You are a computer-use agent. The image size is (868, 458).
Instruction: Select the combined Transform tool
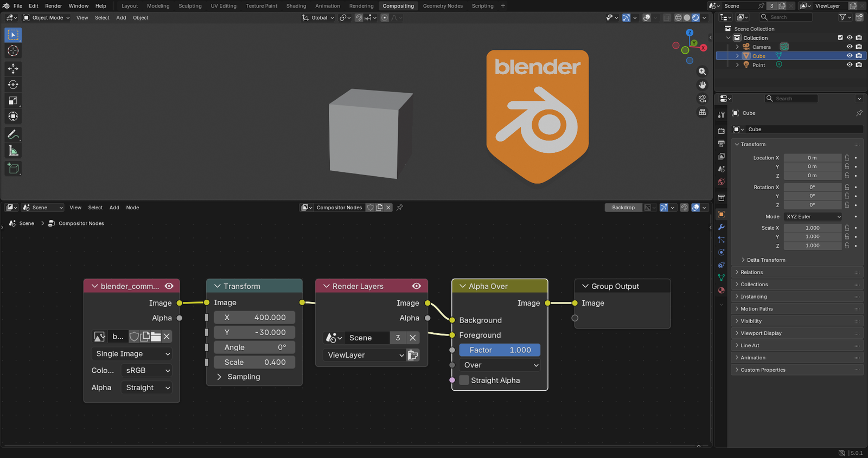[x=13, y=117]
